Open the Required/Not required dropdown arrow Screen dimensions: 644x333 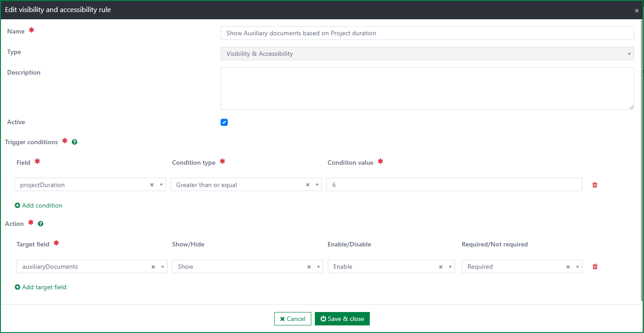(577, 266)
